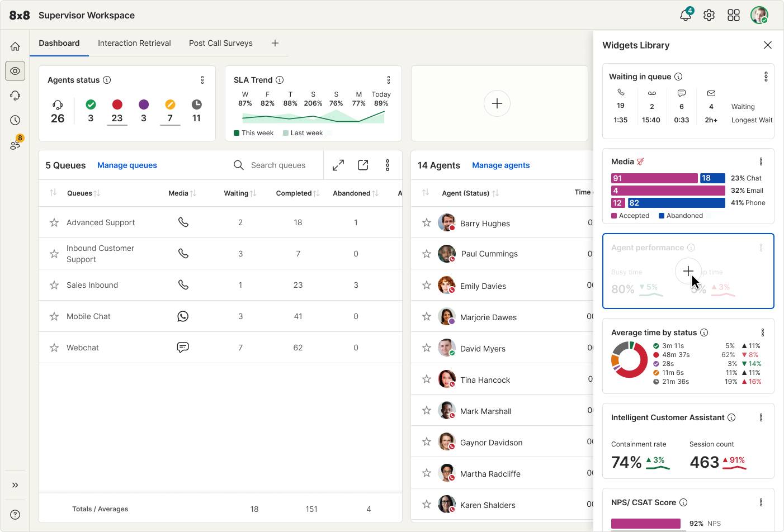Toggle favorite star for Webchat queue

click(54, 348)
